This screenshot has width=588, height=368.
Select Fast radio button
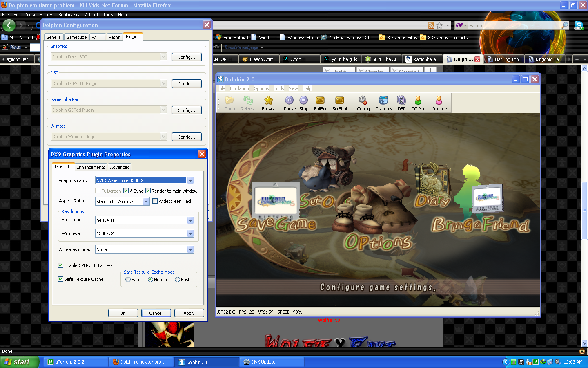coord(177,280)
